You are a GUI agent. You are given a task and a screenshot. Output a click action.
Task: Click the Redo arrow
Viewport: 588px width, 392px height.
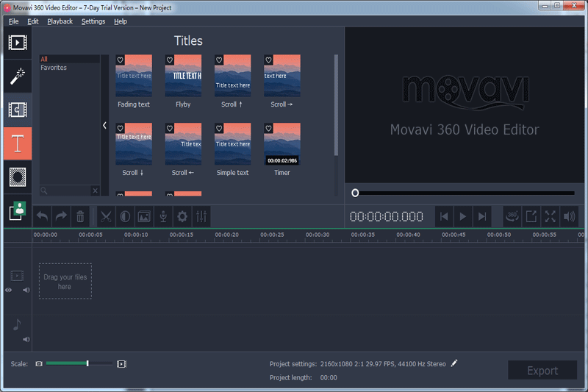point(61,216)
